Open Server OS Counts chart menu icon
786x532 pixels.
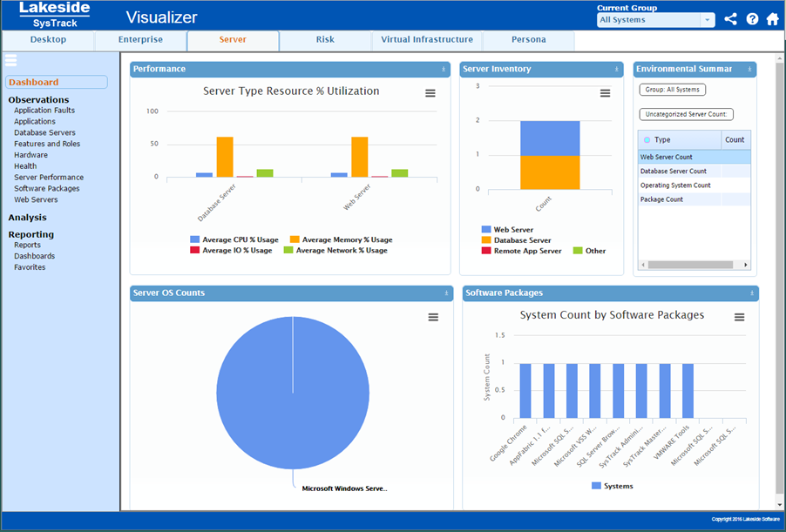(433, 318)
